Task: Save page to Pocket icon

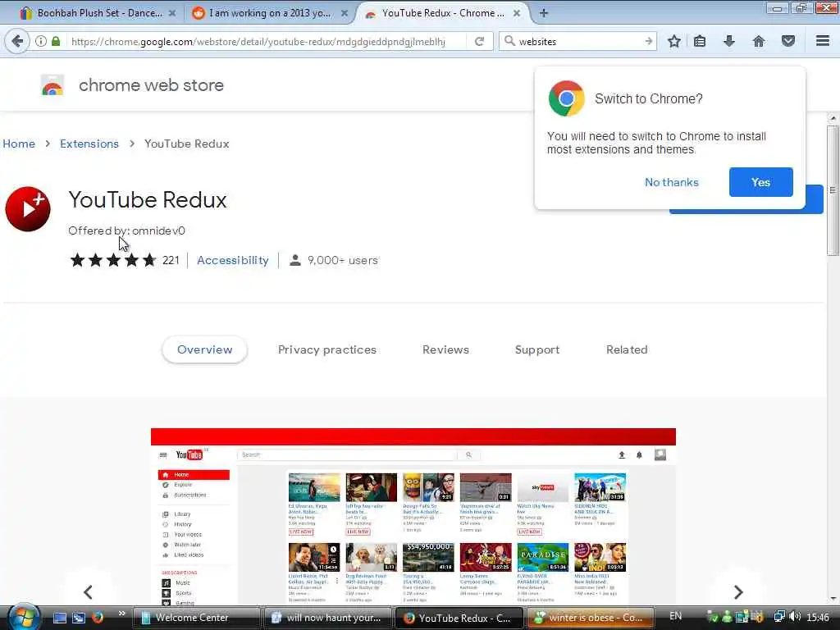Action: tap(788, 41)
